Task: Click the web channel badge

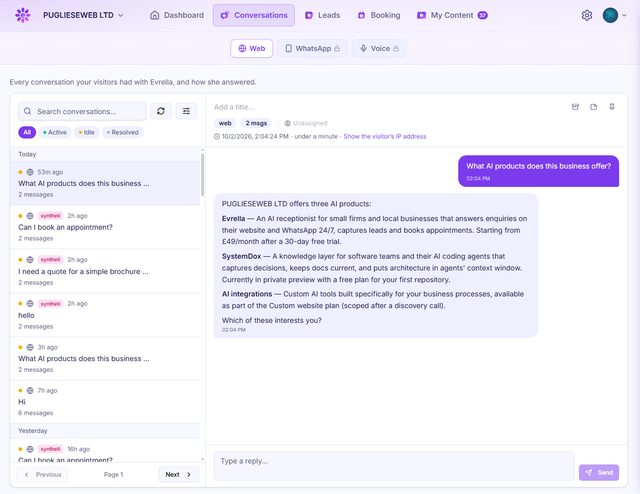Action: [225, 123]
